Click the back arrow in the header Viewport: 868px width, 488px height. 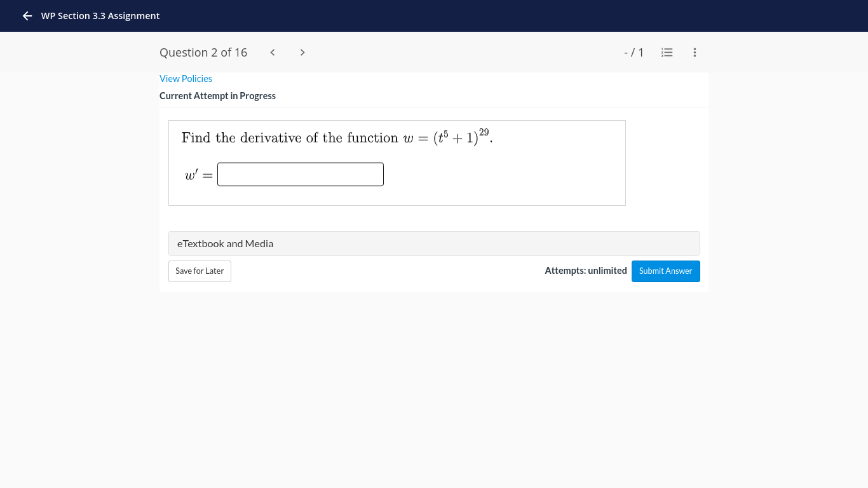[27, 15]
